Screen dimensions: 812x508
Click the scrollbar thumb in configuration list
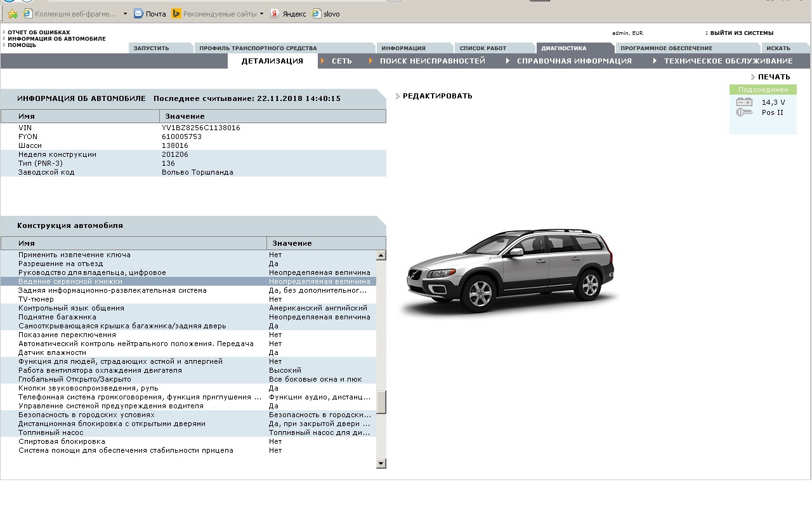(381, 403)
